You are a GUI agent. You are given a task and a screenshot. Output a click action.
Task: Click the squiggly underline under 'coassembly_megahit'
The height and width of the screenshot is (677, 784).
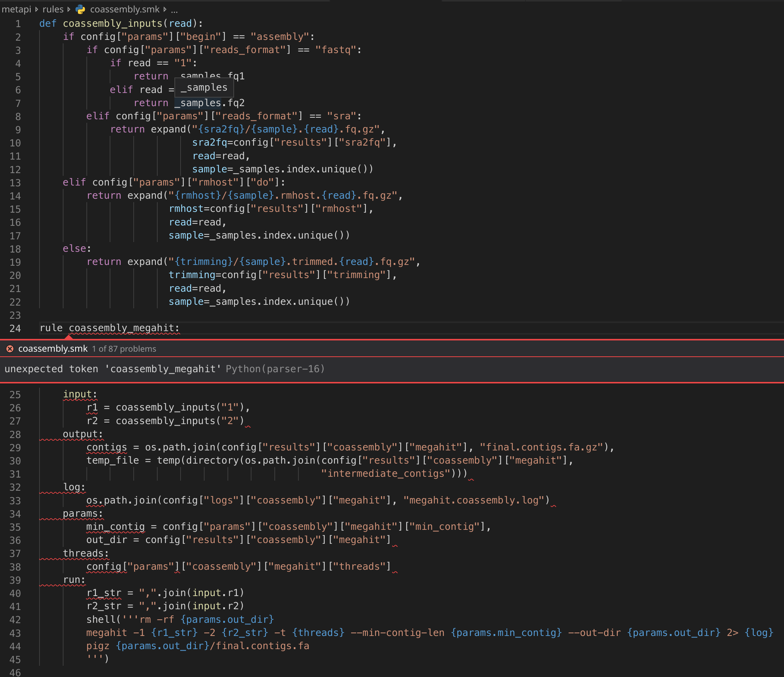point(124,334)
